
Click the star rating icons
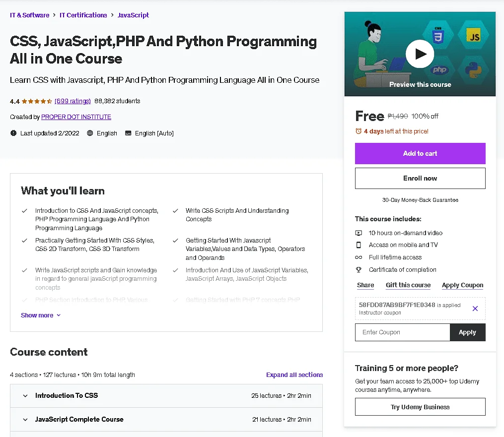(x=37, y=101)
